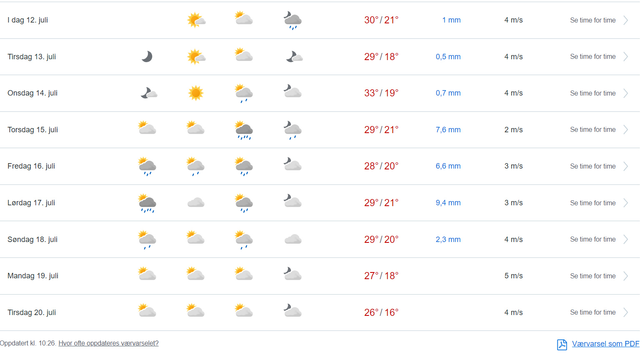This screenshot has width=644, height=353.
Task: Open 'Hvor ofte oppdateres værvarselet?' link
Action: point(108,343)
